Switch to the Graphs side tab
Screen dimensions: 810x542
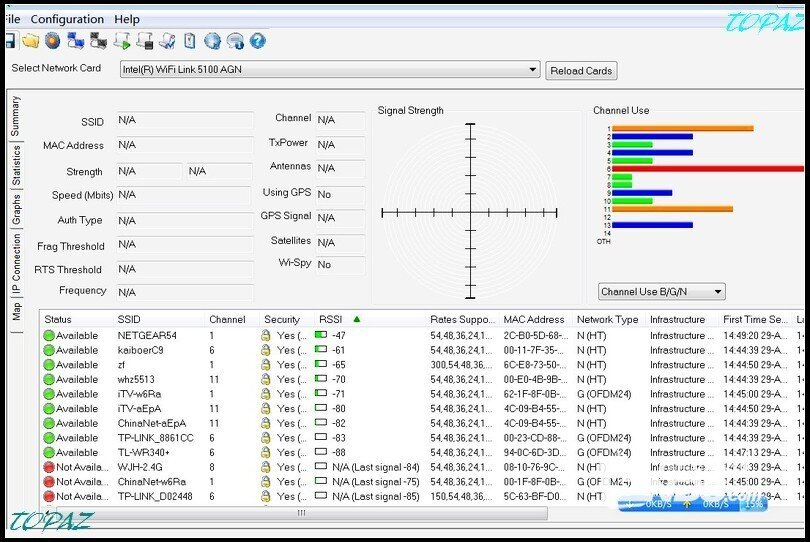16,209
